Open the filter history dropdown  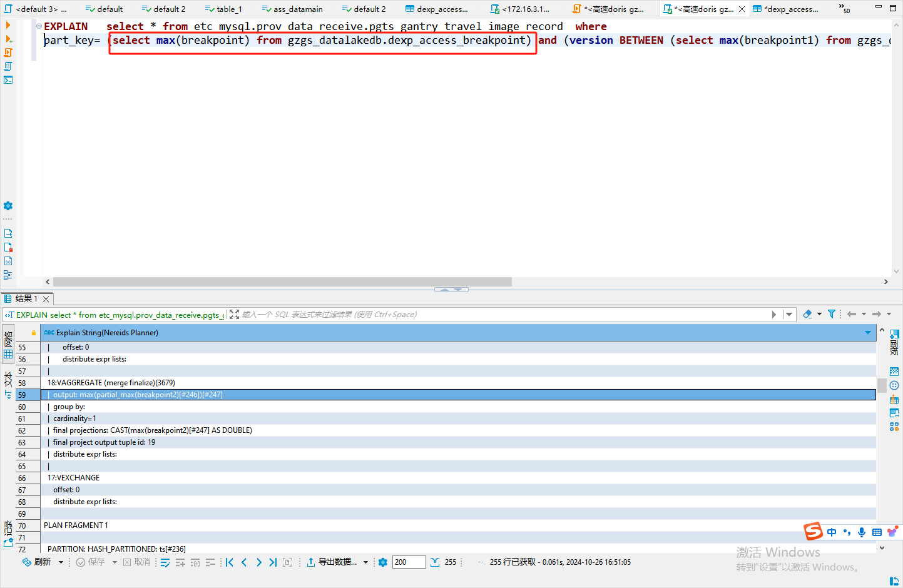click(x=789, y=315)
